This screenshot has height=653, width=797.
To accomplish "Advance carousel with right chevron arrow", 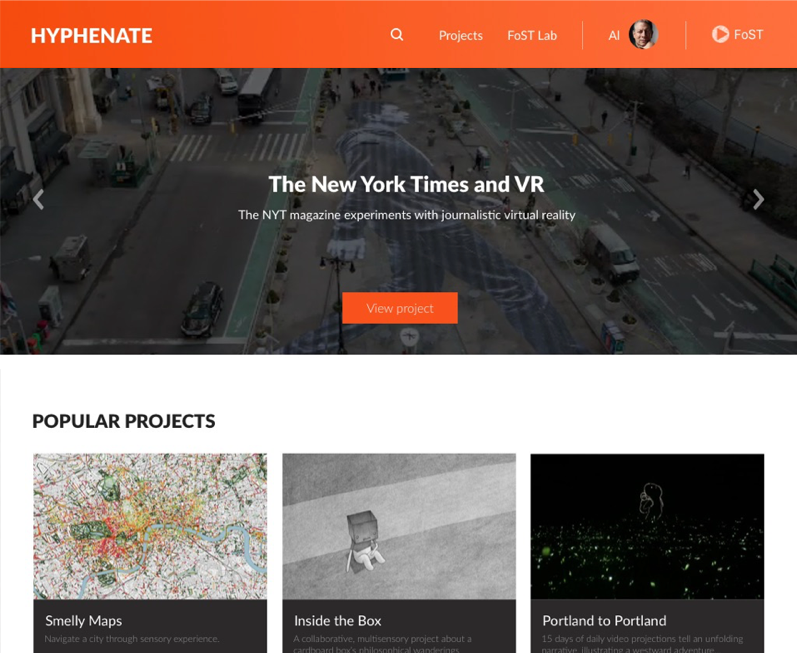I will [758, 199].
